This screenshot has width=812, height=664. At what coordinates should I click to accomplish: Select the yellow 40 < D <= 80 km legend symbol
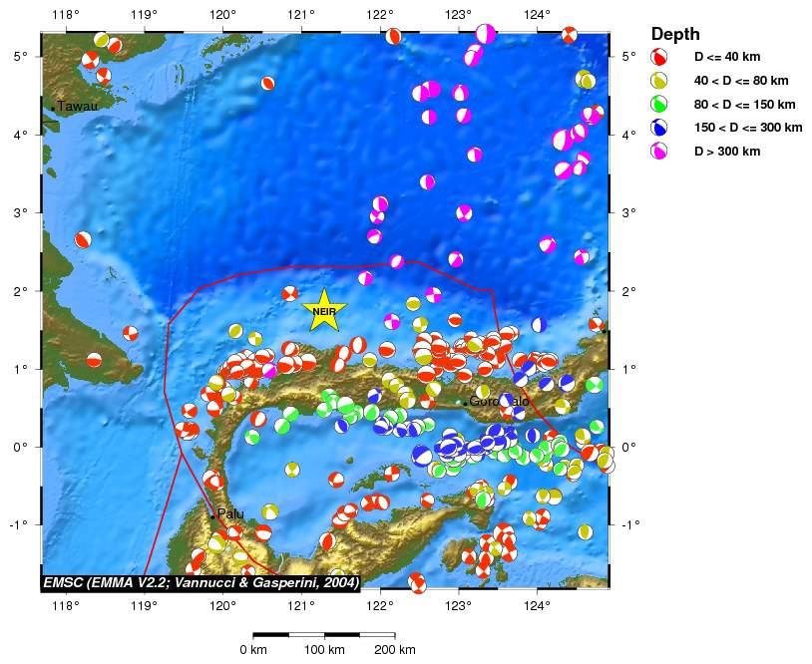[x=659, y=81]
